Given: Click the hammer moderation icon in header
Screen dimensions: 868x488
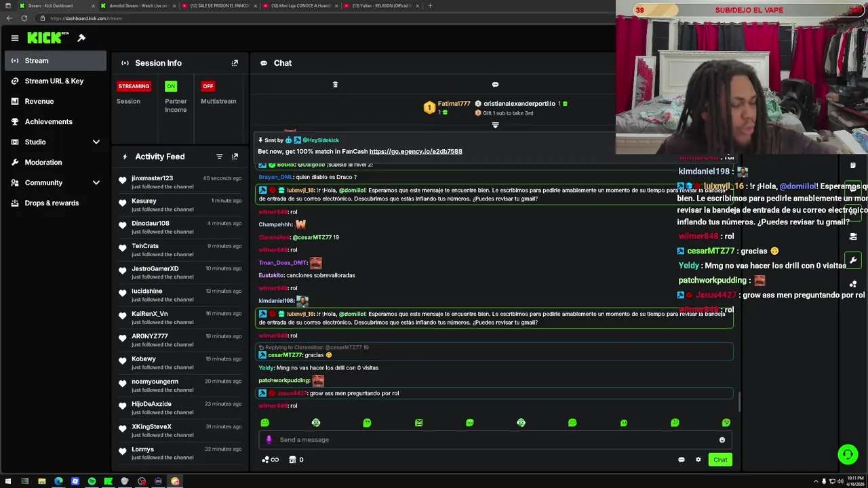Looking at the screenshot, I should click(81, 38).
